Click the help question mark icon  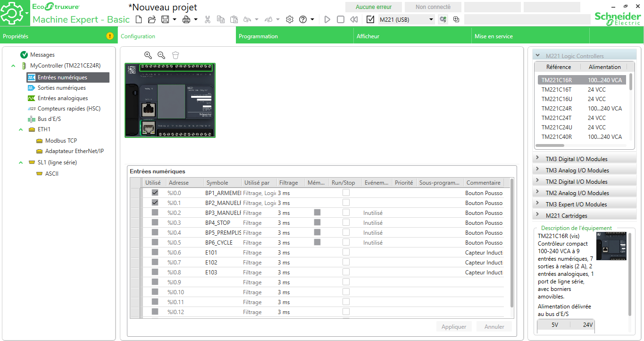pos(303,19)
